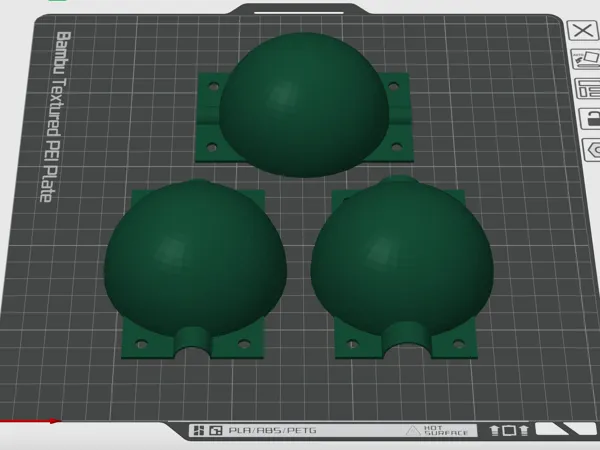Click the red X-axis arrow

click(x=31, y=421)
